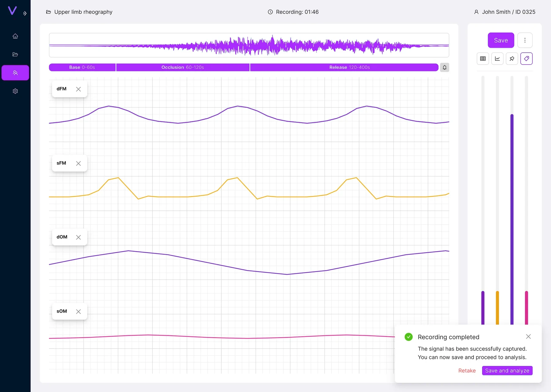Click the bell notification icon
This screenshot has width=551, height=392.
444,67
